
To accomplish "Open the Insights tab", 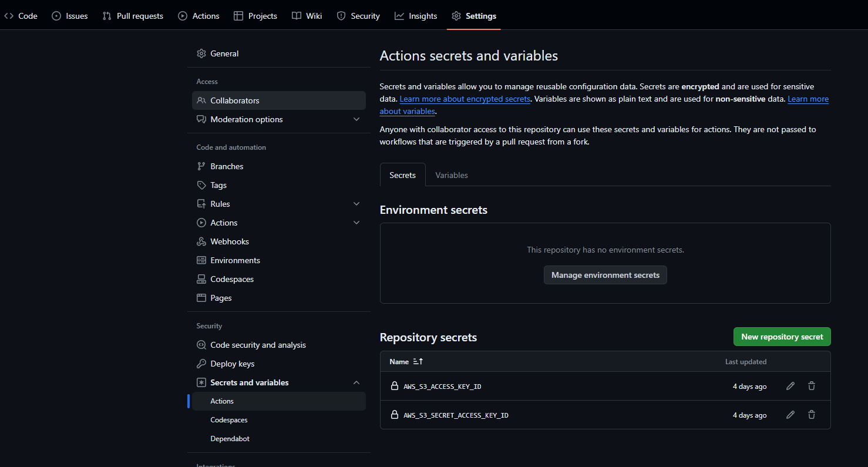I will pyautogui.click(x=416, y=16).
